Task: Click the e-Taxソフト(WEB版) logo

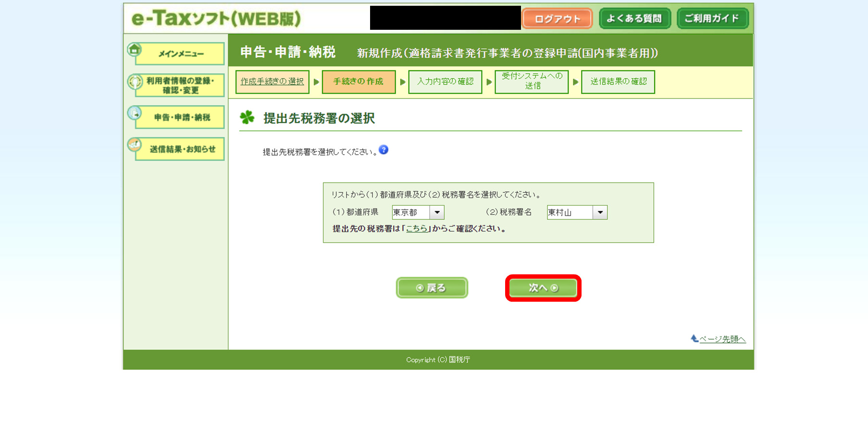Action: 216,19
